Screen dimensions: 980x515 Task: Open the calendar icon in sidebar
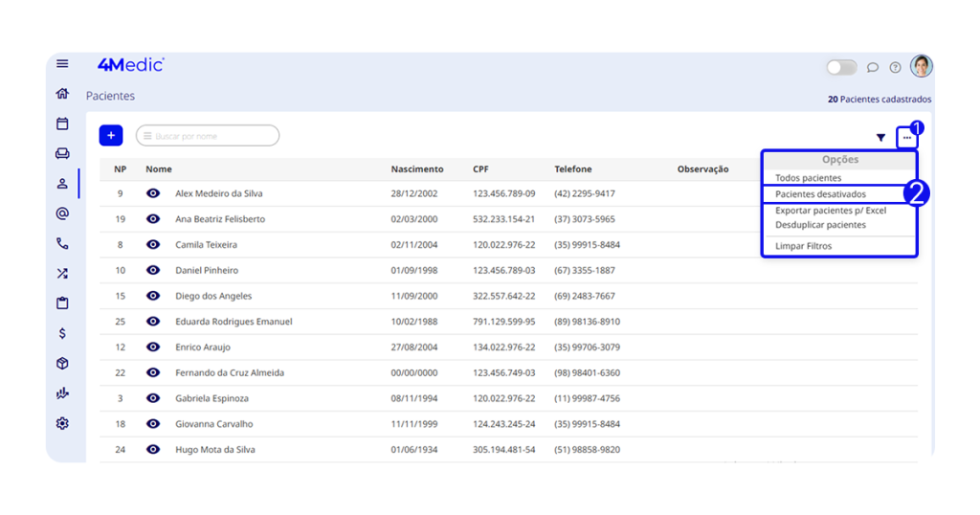point(62,123)
